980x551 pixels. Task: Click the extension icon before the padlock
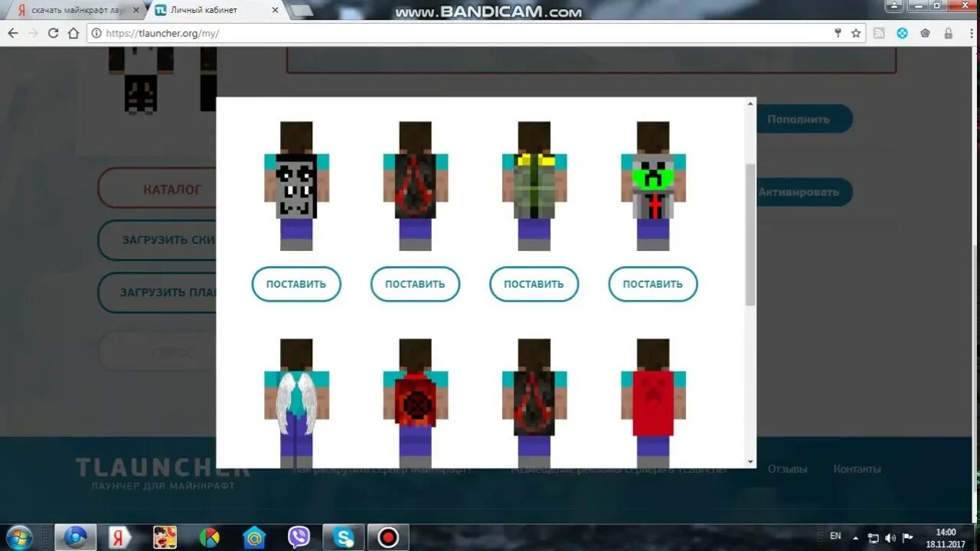pyautogui.click(x=925, y=34)
